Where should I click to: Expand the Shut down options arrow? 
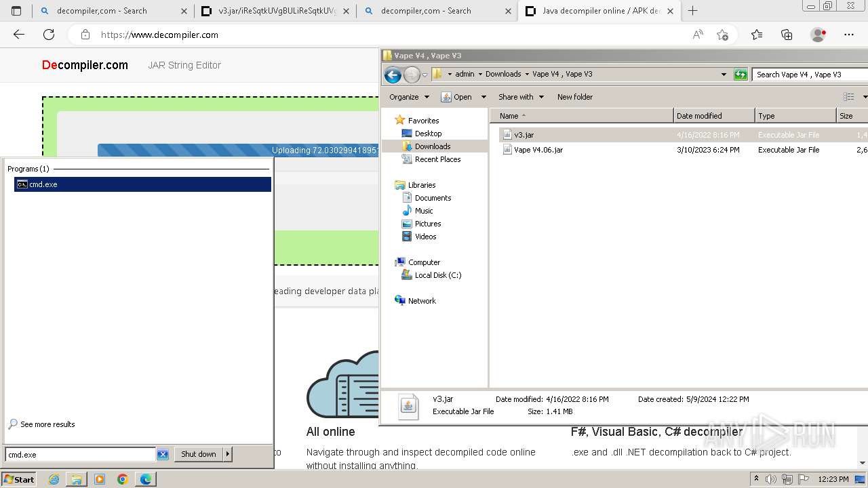228,455
